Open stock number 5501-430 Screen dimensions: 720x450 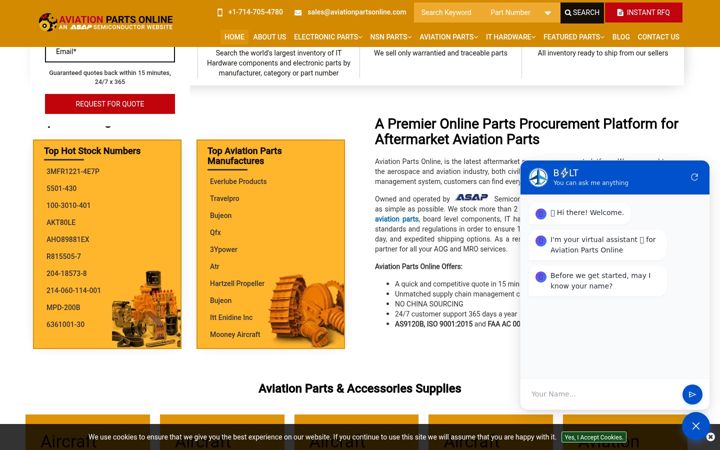tap(62, 188)
